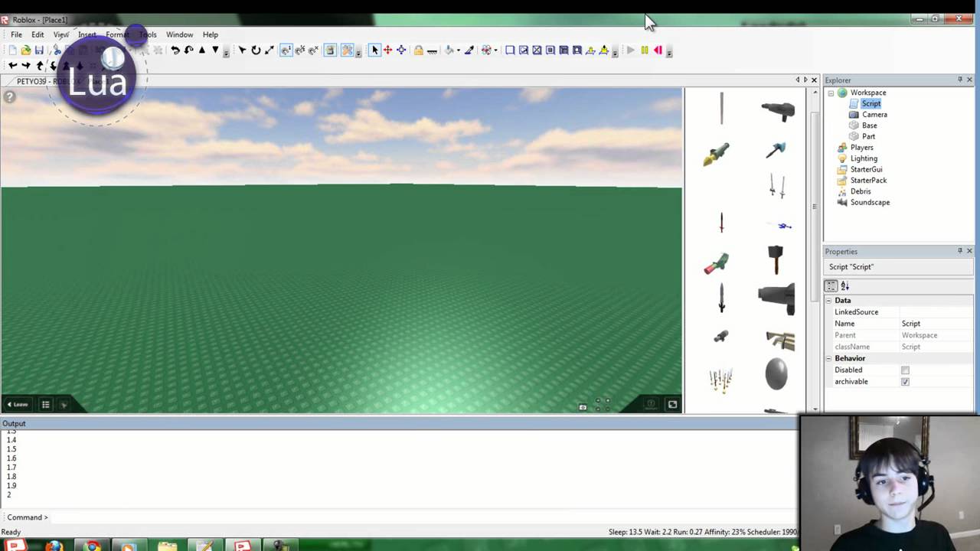Toggle the archivable property checkbox
The image size is (980, 551).
(x=905, y=382)
